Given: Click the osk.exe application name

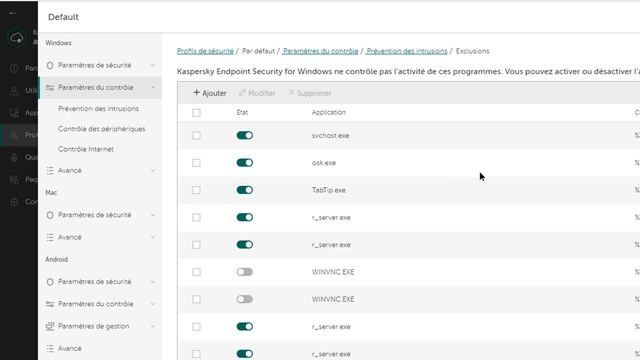Looking at the screenshot, I should 324,163.
